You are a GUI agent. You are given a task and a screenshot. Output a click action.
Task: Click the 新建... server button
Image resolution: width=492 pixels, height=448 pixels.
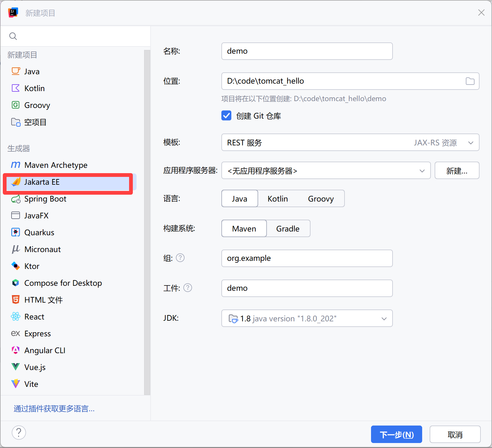pyautogui.click(x=457, y=170)
